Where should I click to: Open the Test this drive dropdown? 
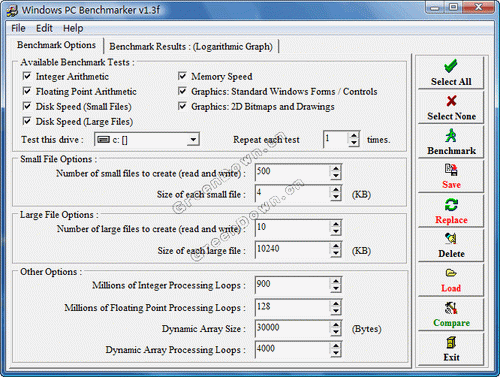193,140
